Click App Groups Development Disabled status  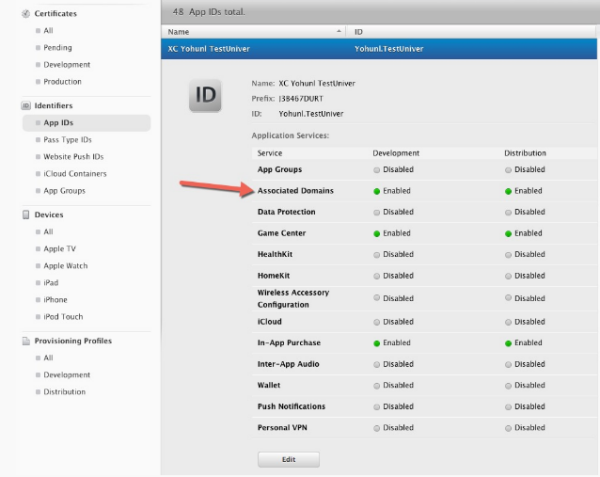click(x=393, y=169)
